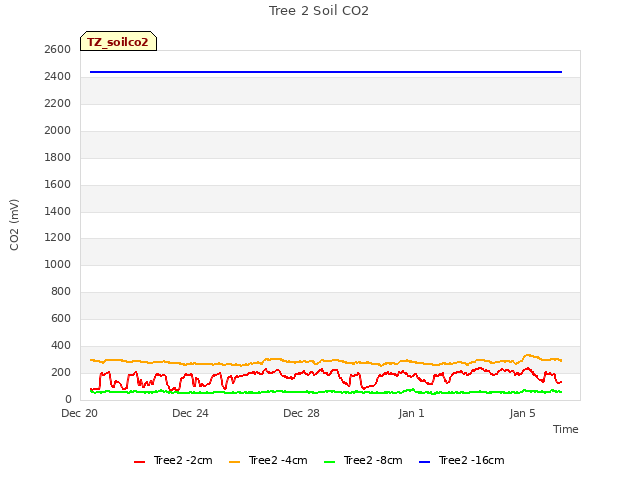Screen dimensions: 640x480
Task: Toggle the Tree2 -2cm legend entry
Action: 173,460
